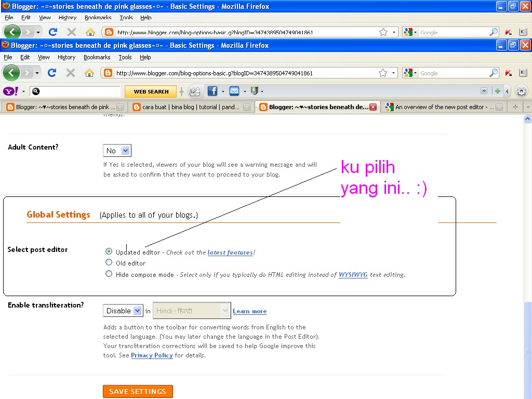Viewport: 532px width, 399px height.
Task: Open back-history dropdown arrow in front window
Action: pyautogui.click(x=37, y=73)
